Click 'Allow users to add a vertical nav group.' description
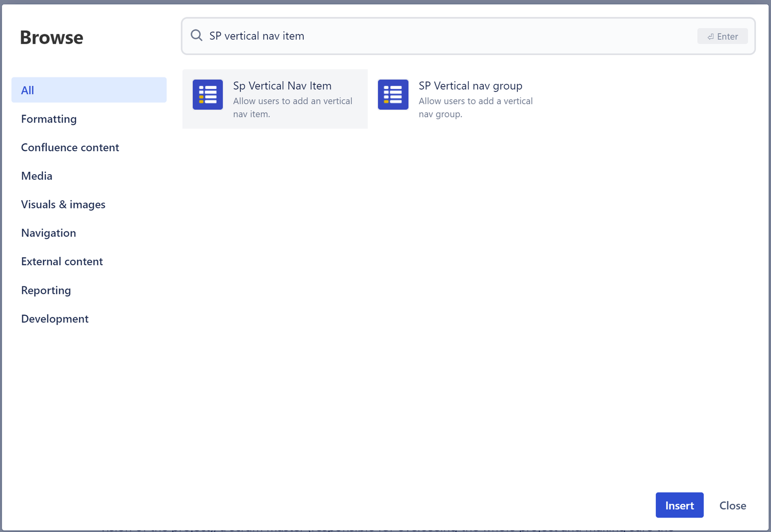Image resolution: width=771 pixels, height=532 pixels. pyautogui.click(x=476, y=108)
